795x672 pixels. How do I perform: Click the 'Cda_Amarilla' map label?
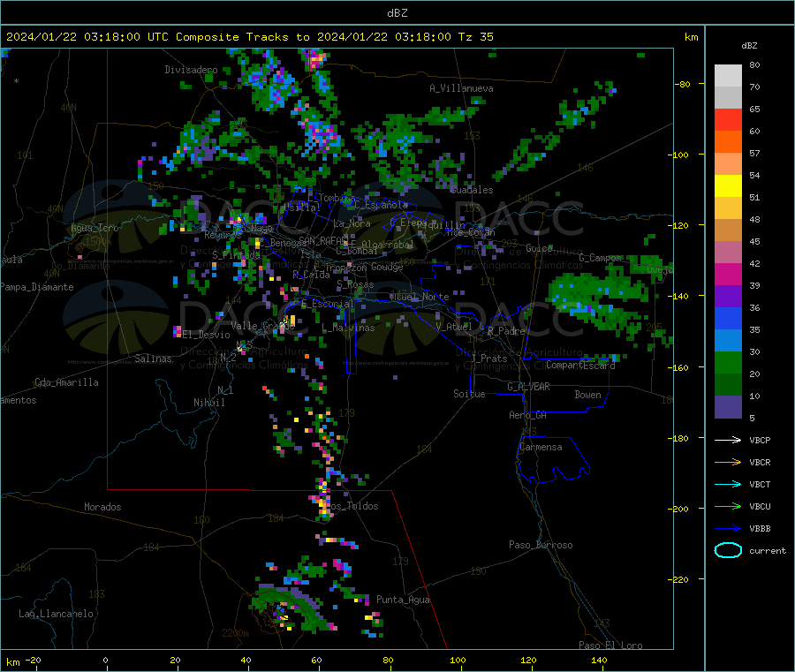point(66,382)
